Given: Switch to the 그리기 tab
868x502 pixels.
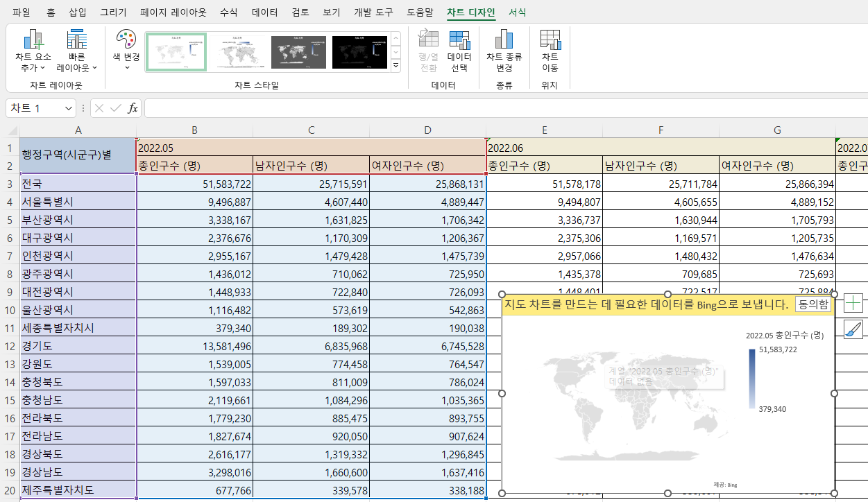Looking at the screenshot, I should tap(113, 12).
